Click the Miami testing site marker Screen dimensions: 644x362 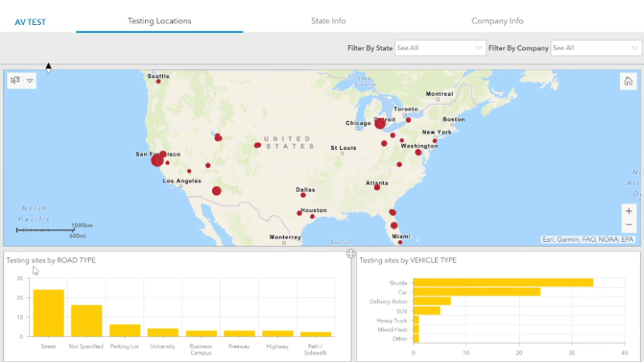(x=400, y=241)
